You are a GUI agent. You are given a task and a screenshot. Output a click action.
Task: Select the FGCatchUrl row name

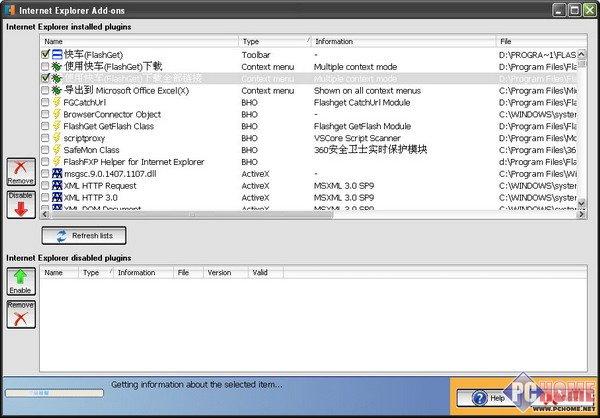pos(85,102)
